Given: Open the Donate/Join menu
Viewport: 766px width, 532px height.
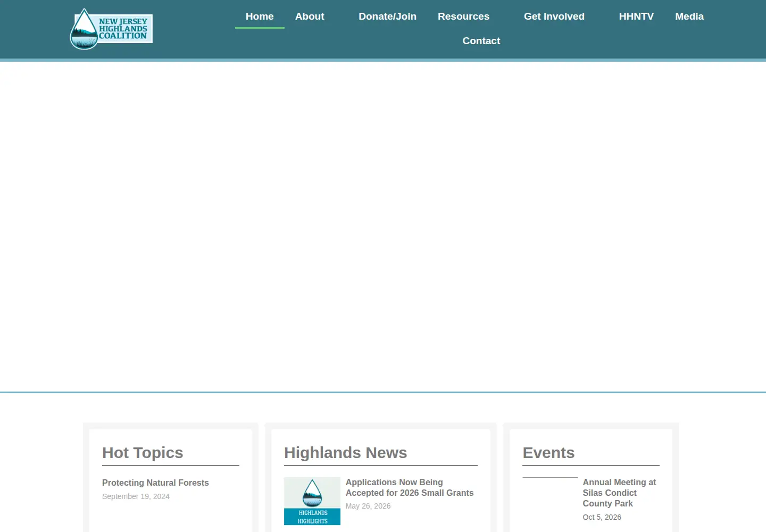Looking at the screenshot, I should (x=387, y=16).
